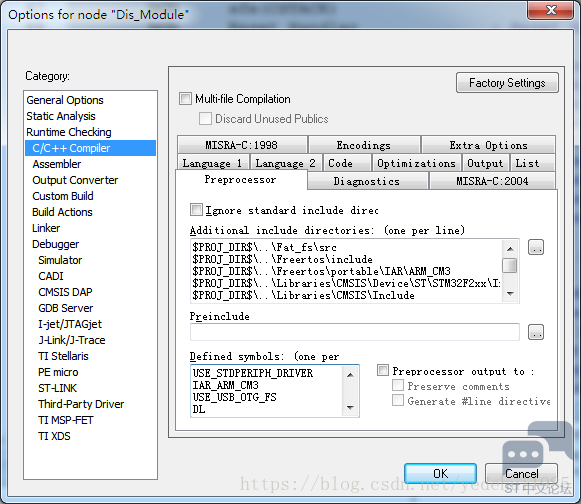Confirm with the OK button
Screen dimensions: 581x504
(x=440, y=474)
